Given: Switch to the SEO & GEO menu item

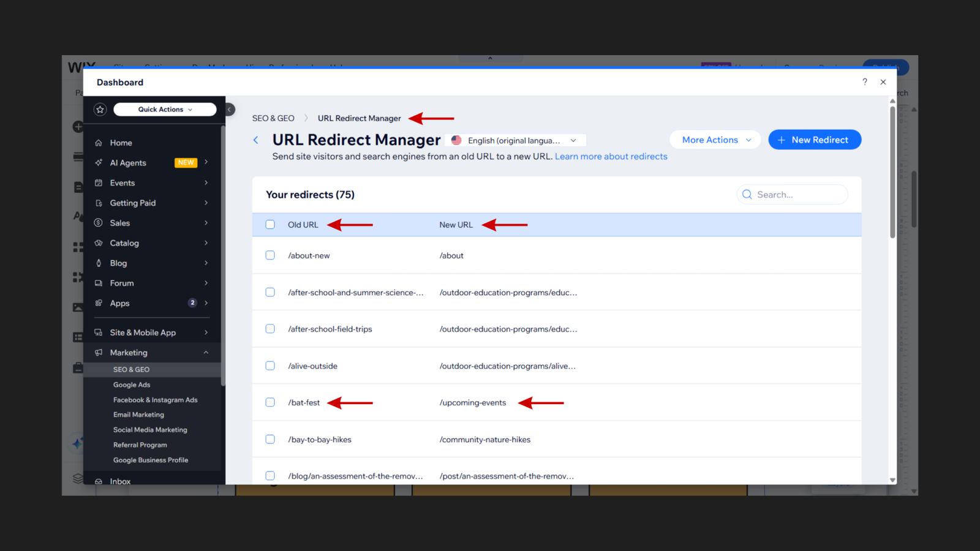Looking at the screenshot, I should [131, 369].
